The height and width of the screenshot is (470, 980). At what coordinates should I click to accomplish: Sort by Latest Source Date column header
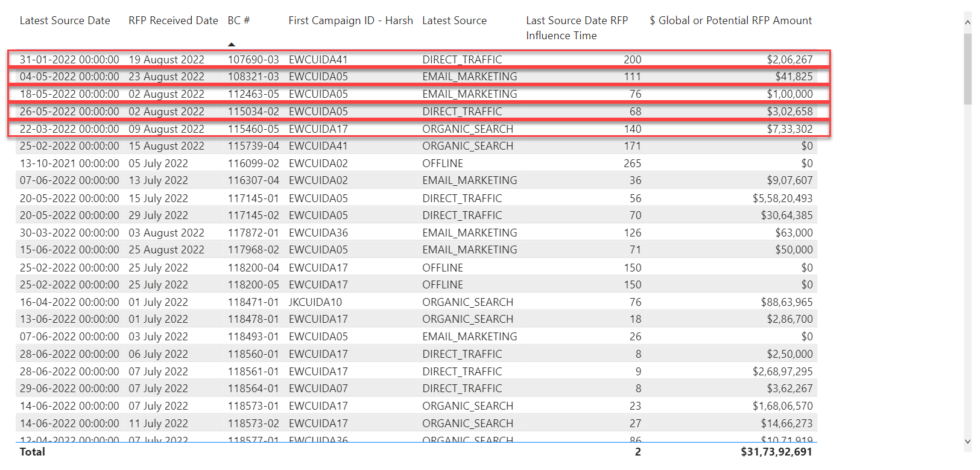65,21
